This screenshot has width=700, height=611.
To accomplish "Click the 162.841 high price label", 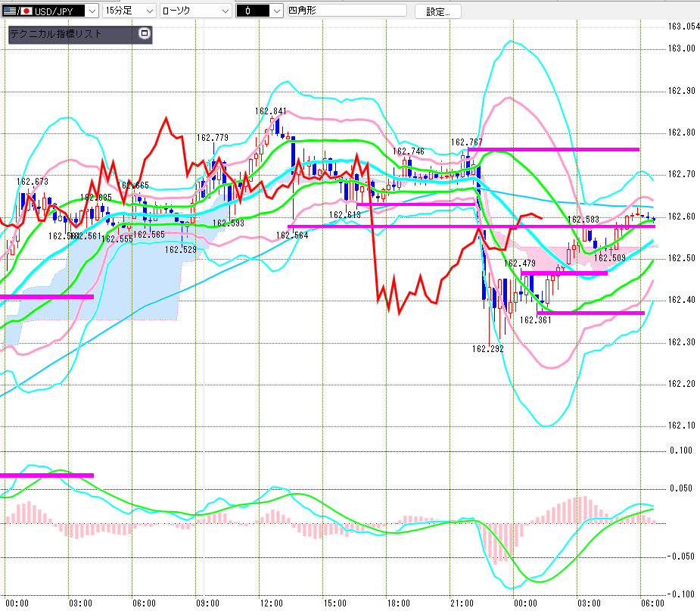I will point(270,111).
